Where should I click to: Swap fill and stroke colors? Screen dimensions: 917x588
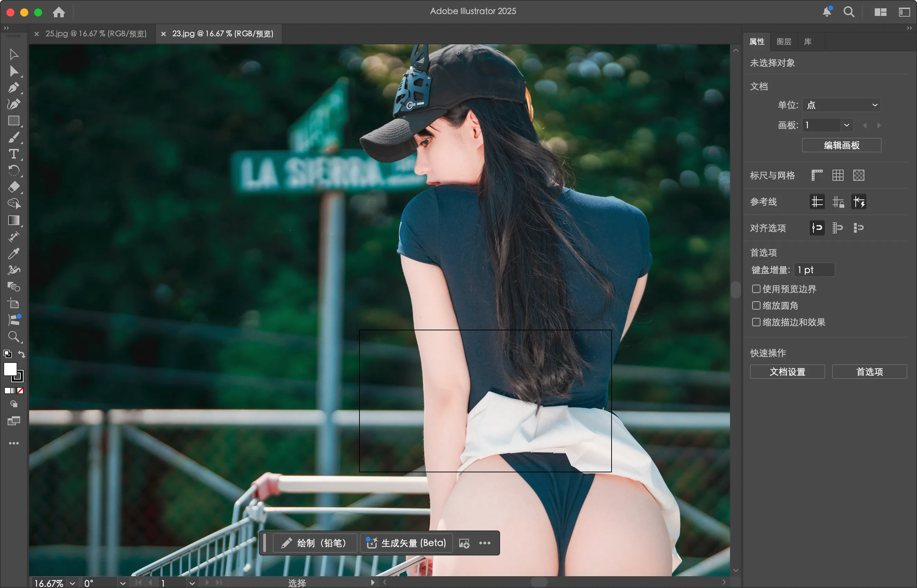click(22, 354)
